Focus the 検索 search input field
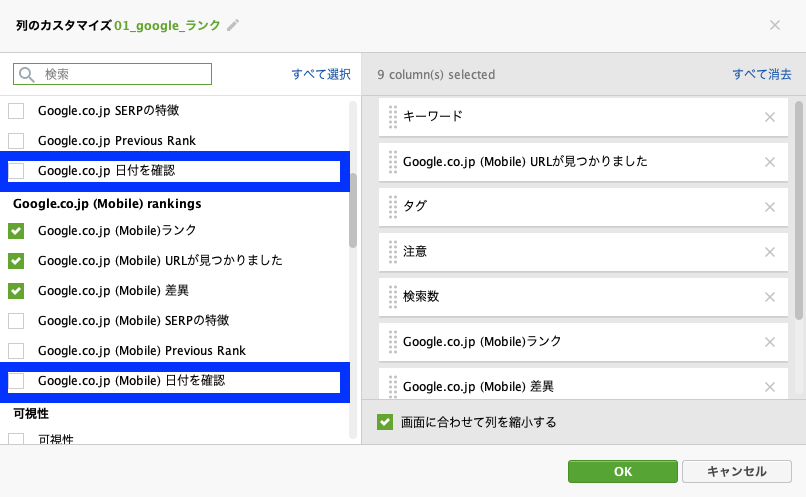The image size is (806, 497). [x=113, y=74]
